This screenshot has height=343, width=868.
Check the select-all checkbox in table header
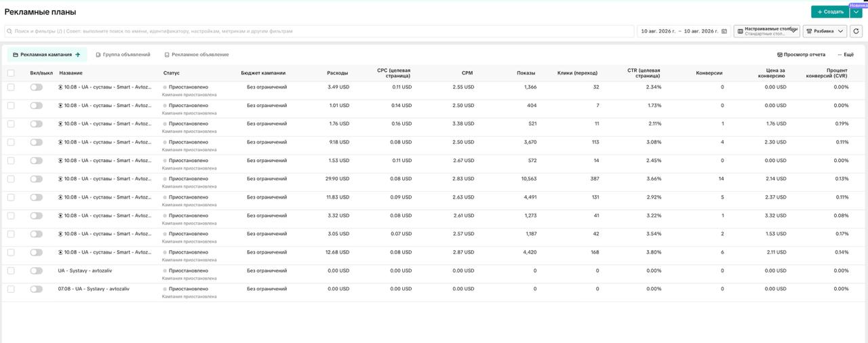11,73
